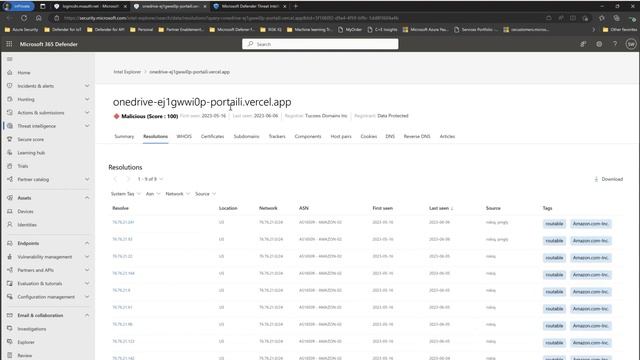Open the help question mark icon
The width and height of the screenshot is (640, 360).
pos(615,44)
